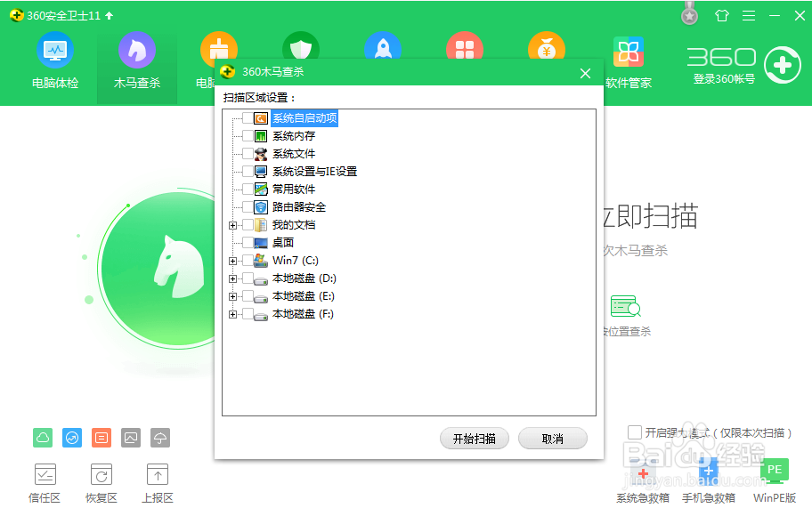Select the 桌面 row label

(x=283, y=242)
